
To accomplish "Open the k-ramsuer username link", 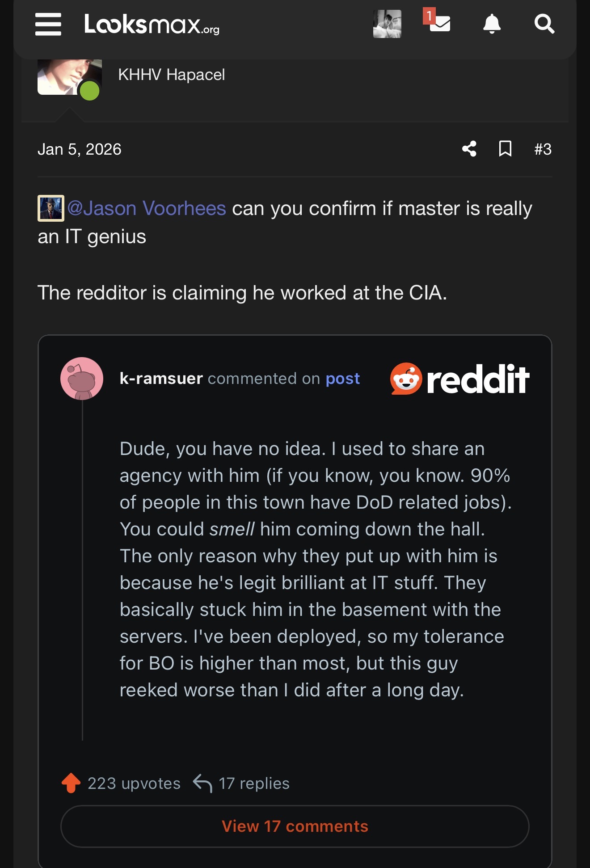I will click(161, 379).
